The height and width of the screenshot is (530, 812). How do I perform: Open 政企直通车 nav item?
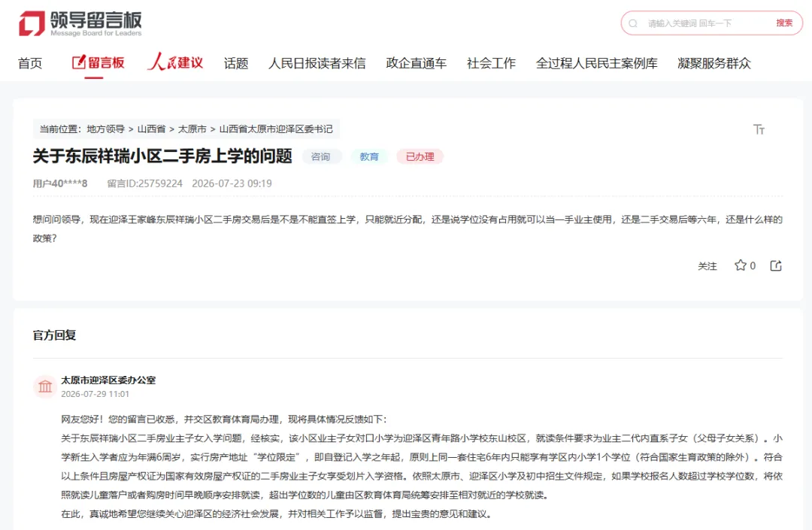click(417, 63)
